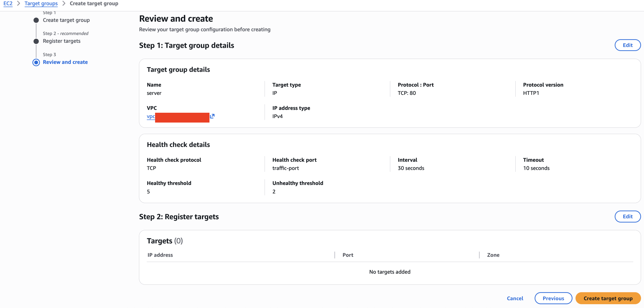Edit Step 2 register targets
Image resolution: width=644 pixels, height=308 pixels.
pyautogui.click(x=627, y=217)
